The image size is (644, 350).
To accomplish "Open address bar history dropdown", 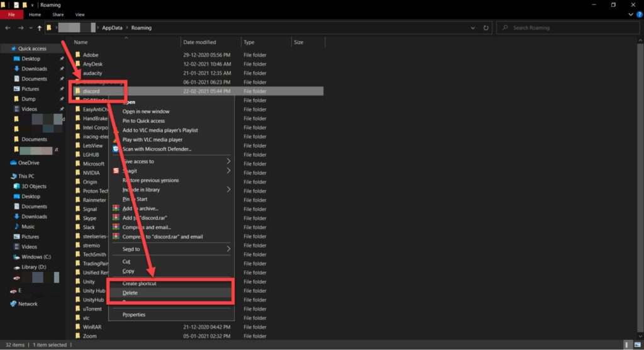I will (473, 28).
